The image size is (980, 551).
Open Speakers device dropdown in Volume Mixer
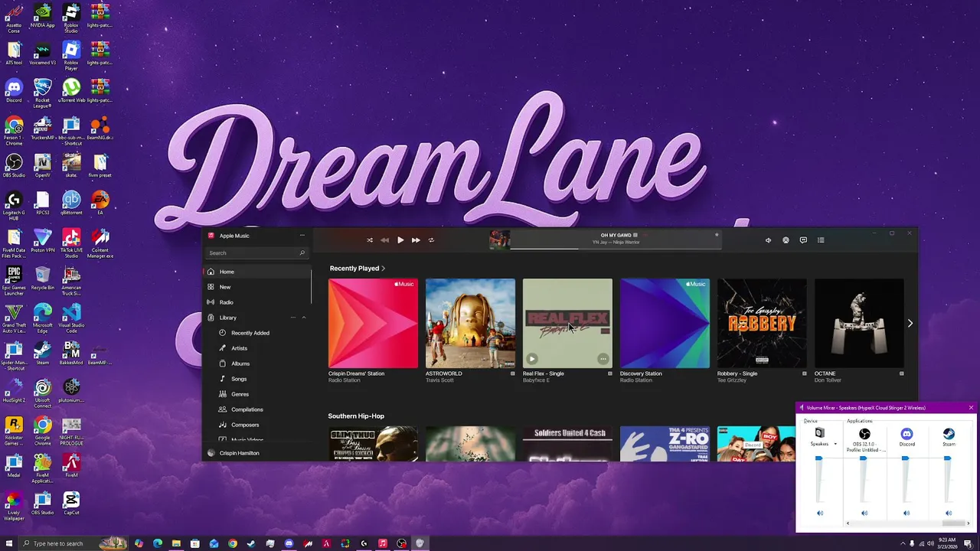pyautogui.click(x=835, y=444)
